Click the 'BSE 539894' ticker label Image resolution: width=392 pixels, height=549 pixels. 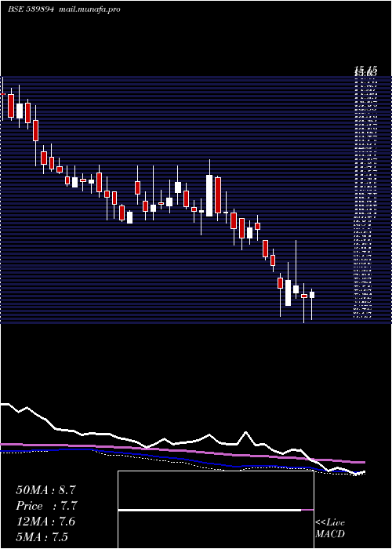coord(31,9)
